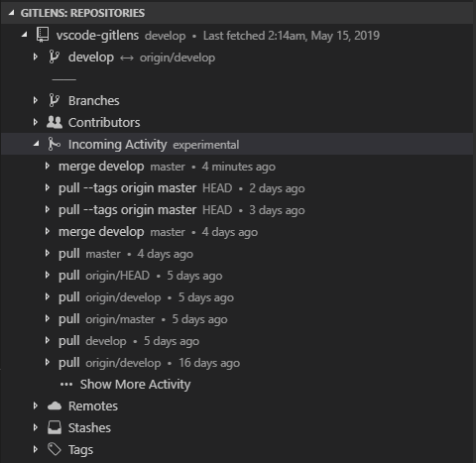This screenshot has width=476, height=463.
Task: Collapse the GitLens: Repositories panel header
Action: tap(12, 13)
